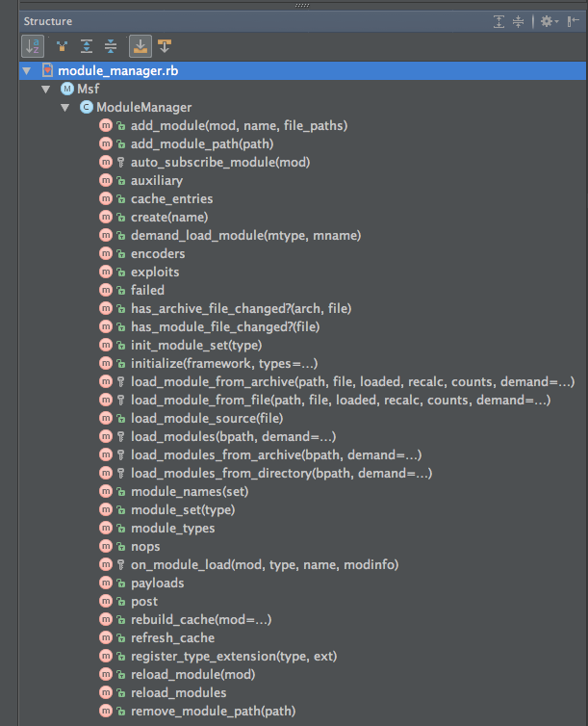Viewport: 588px width, 726px height.
Task: Click the module icon beside Msf
Action: pyautogui.click(x=67, y=89)
